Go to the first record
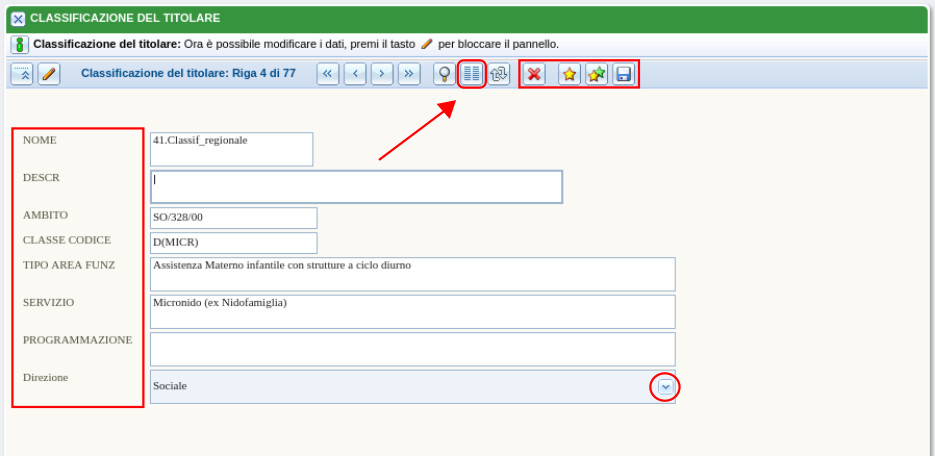The height and width of the screenshot is (456, 935). coord(328,74)
